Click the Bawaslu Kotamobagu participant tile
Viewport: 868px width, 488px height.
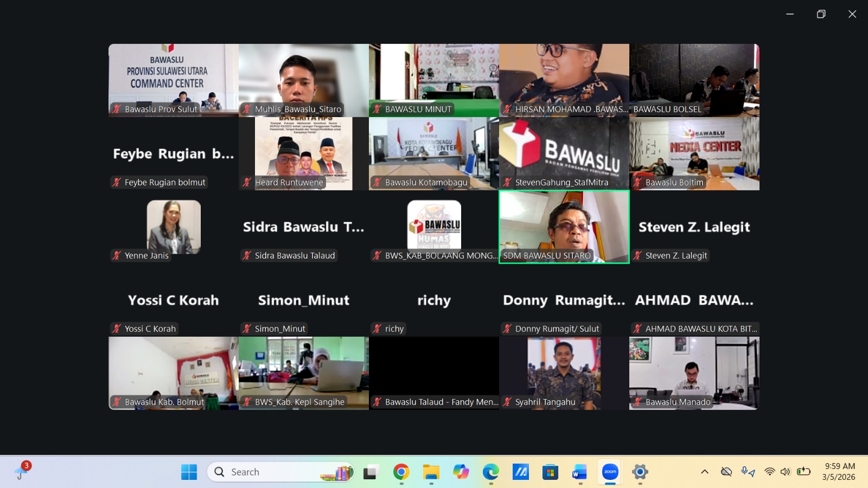point(433,153)
